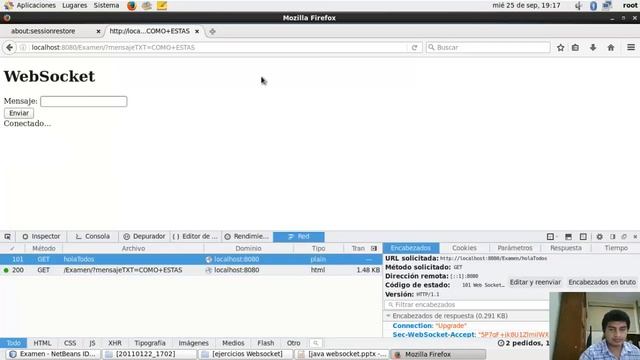Activate the devtools element picker icon
This screenshot has width=640, height=360.
(7, 236)
